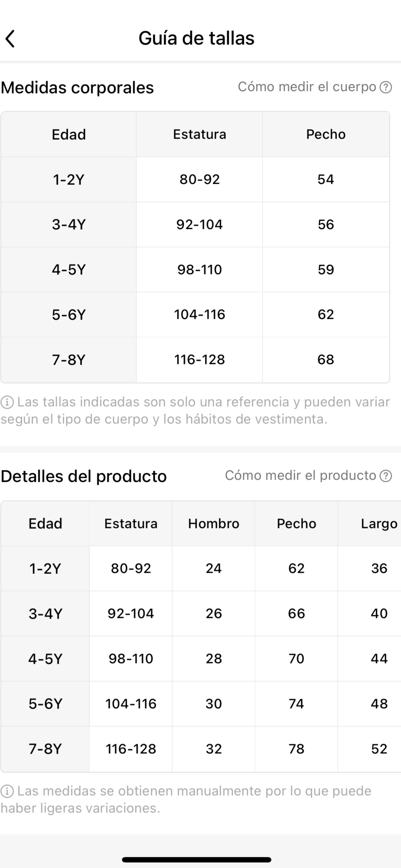The height and width of the screenshot is (868, 401).
Task: Tap the Hombro column header in product details
Action: pos(213,524)
